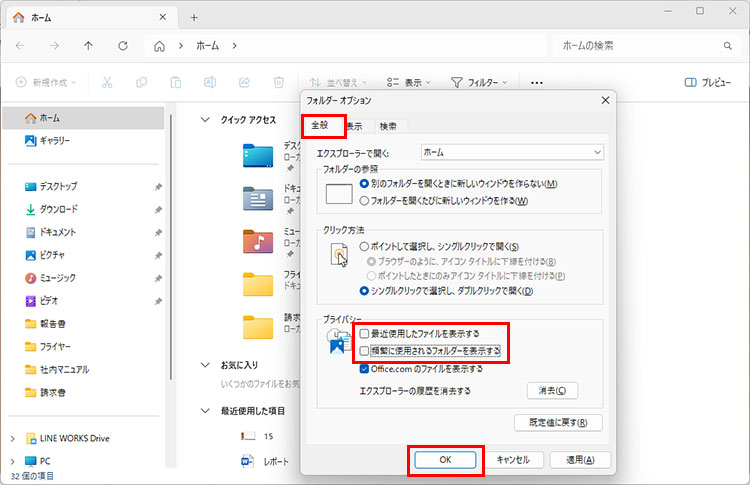The width and height of the screenshot is (750, 485).
Task: Switch to the 表示 tab in Folder Options
Action: (x=354, y=126)
